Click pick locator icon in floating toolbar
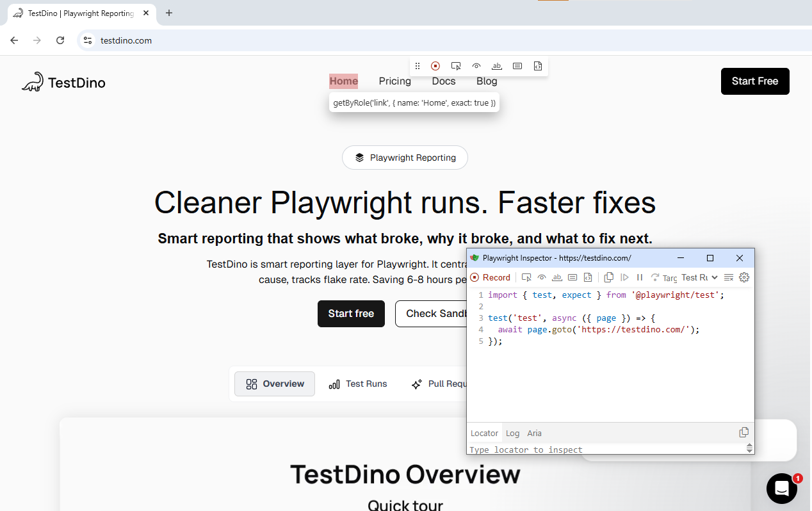The height and width of the screenshot is (511, 812). pos(456,66)
